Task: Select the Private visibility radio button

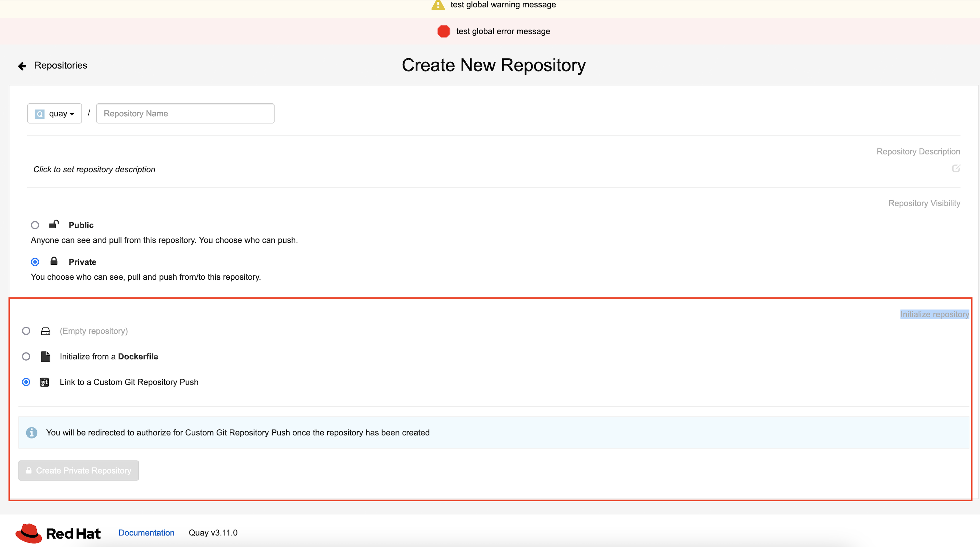Action: (35, 262)
